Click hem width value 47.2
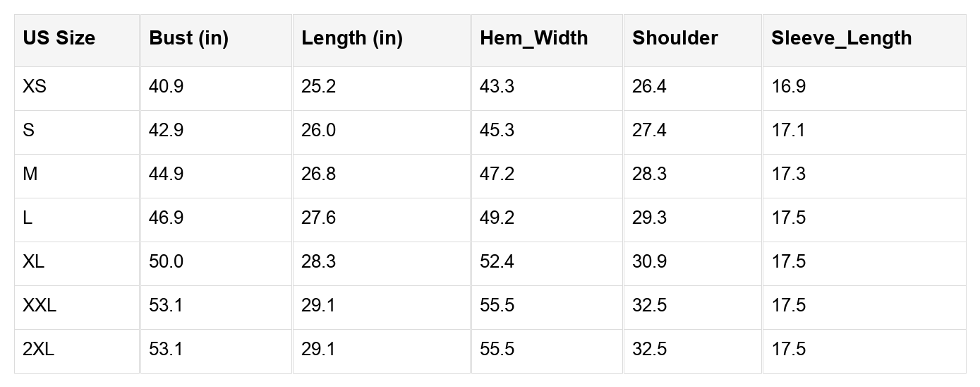 497,174
